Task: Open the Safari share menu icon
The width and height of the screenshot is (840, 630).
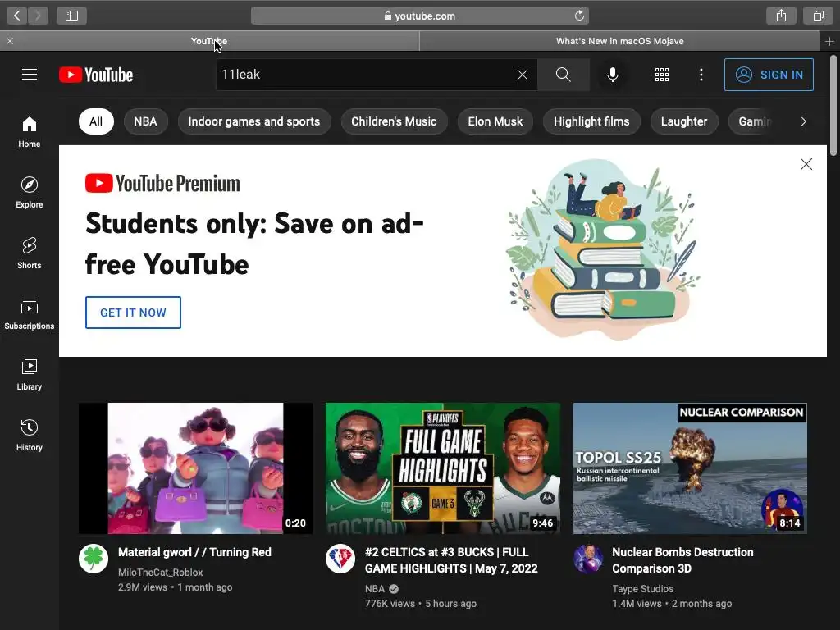Action: pos(781,16)
